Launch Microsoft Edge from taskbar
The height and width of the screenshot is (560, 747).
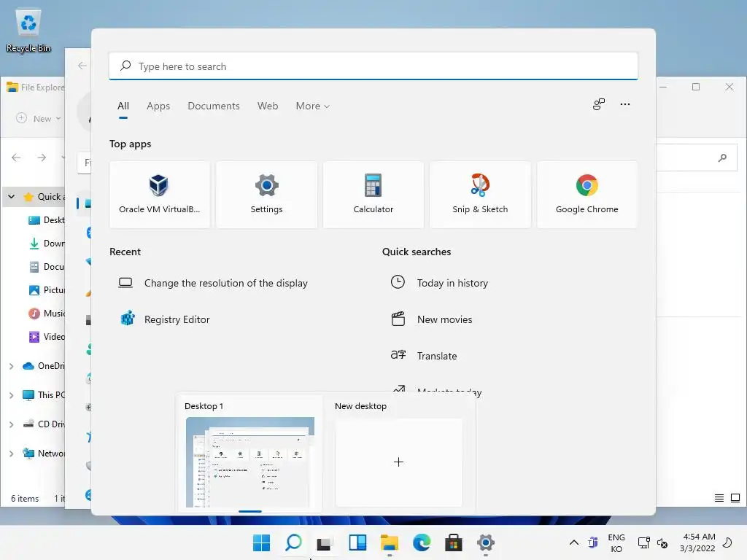pyautogui.click(x=422, y=542)
